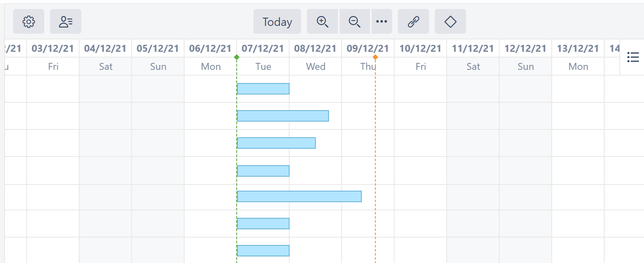Click the Monday 13/12/21 header
The height and width of the screenshot is (263, 644).
[578, 48]
